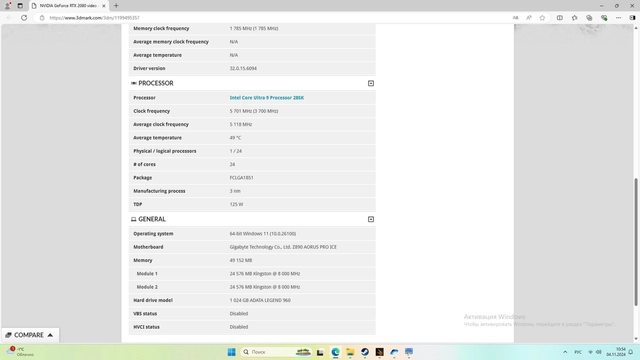Open tab actions menu icon

(x=20, y=6)
